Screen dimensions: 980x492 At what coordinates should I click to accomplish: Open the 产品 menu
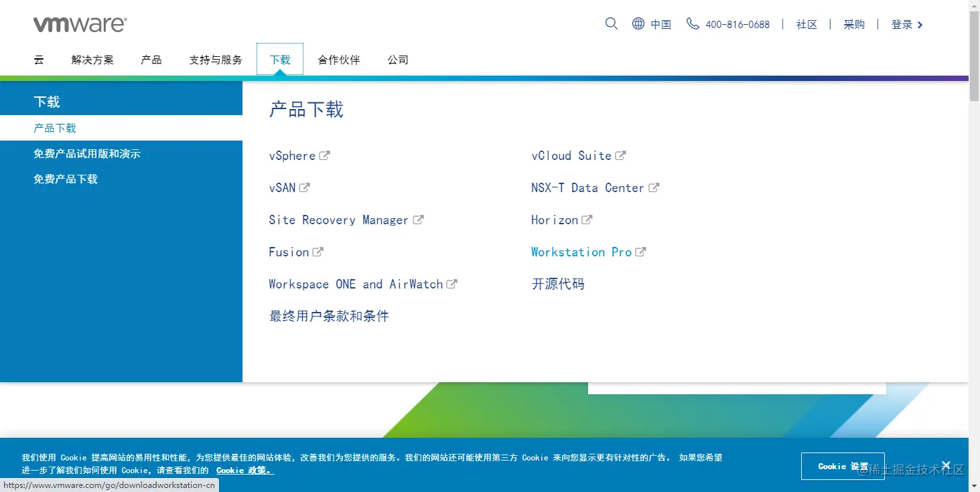point(151,60)
